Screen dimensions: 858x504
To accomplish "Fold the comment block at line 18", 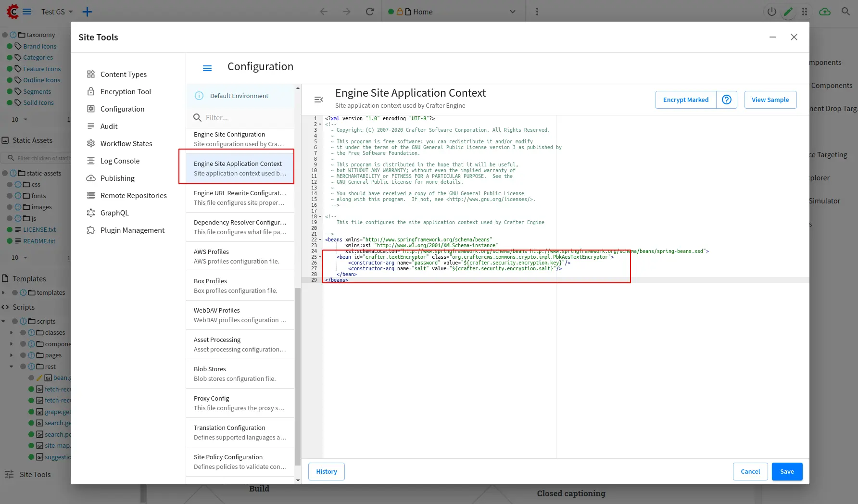I will pyautogui.click(x=320, y=216).
